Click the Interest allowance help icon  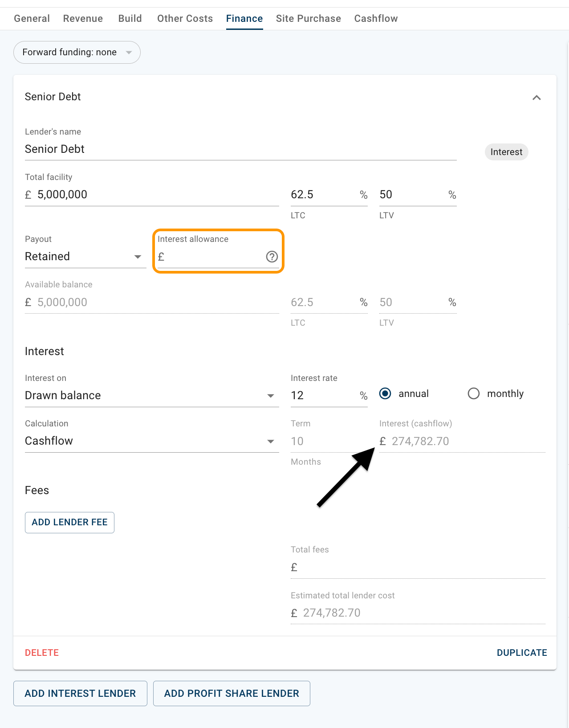coord(272,257)
